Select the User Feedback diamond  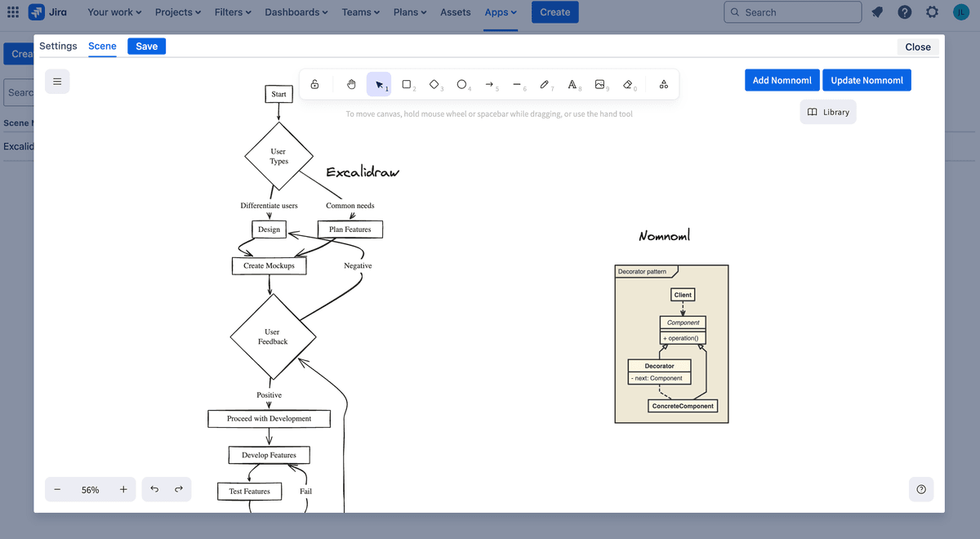point(273,336)
